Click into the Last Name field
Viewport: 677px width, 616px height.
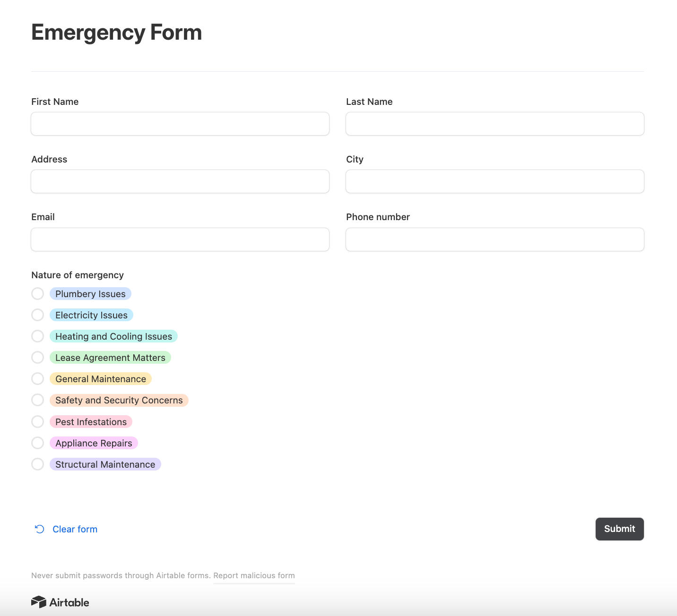pos(495,124)
